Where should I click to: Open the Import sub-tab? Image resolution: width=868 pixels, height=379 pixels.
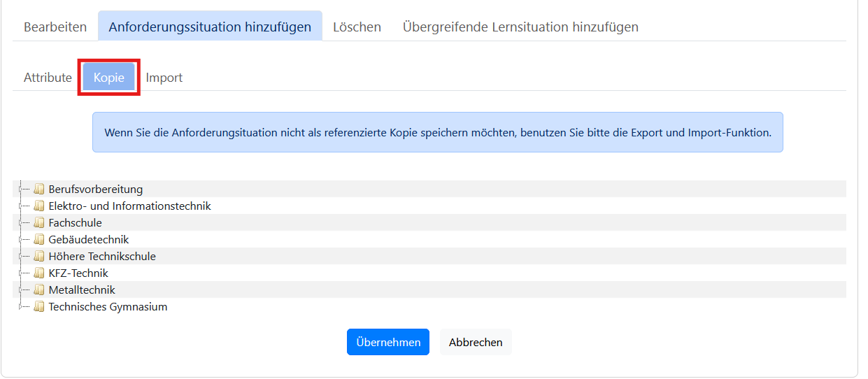click(x=164, y=77)
